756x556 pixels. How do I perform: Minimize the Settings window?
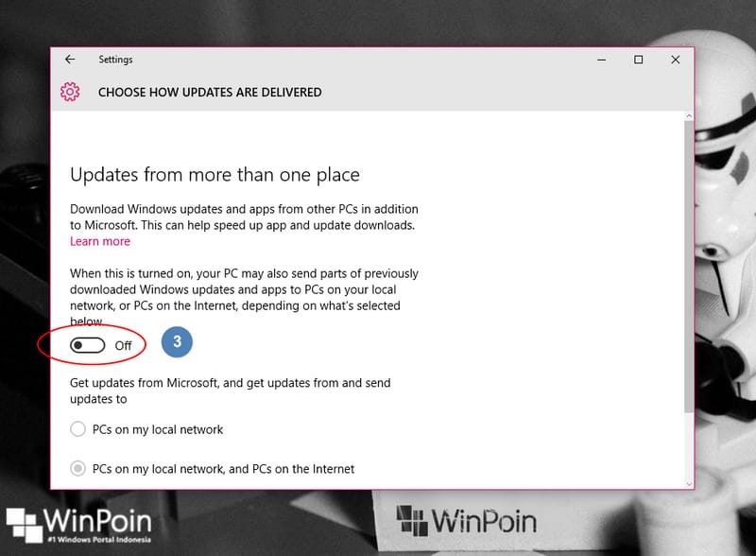(x=602, y=60)
